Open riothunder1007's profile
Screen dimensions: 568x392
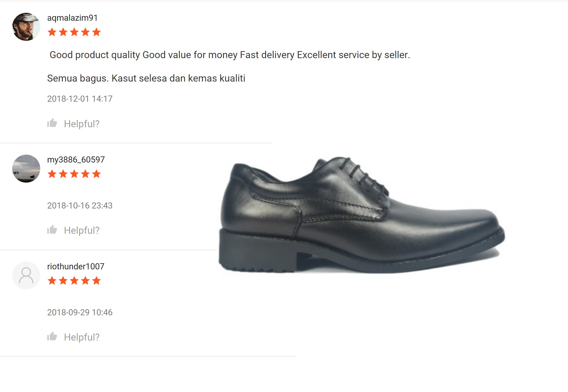click(76, 266)
